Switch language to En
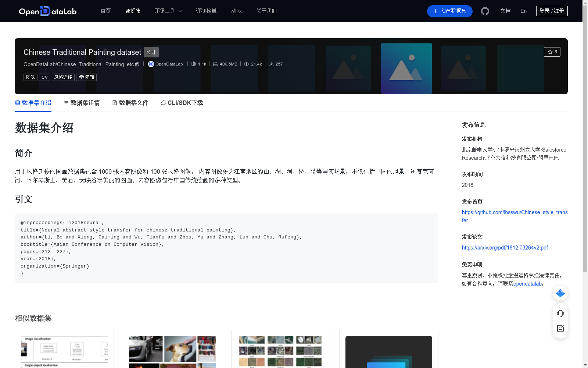Image resolution: width=588 pixels, height=368 pixels. coord(524,11)
